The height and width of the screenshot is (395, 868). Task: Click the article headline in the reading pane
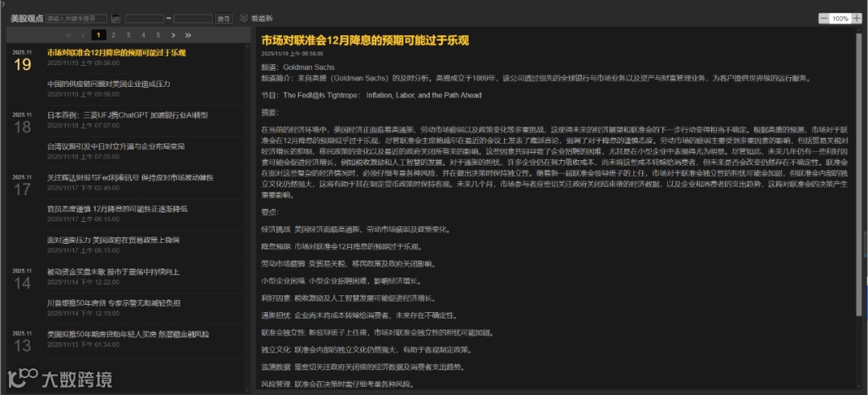point(366,40)
